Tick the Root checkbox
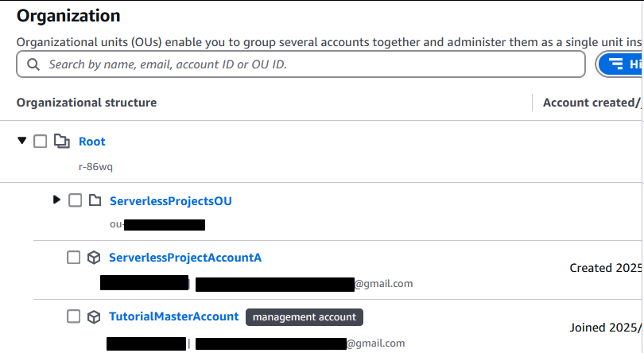This screenshot has width=644, height=353. 41,141
